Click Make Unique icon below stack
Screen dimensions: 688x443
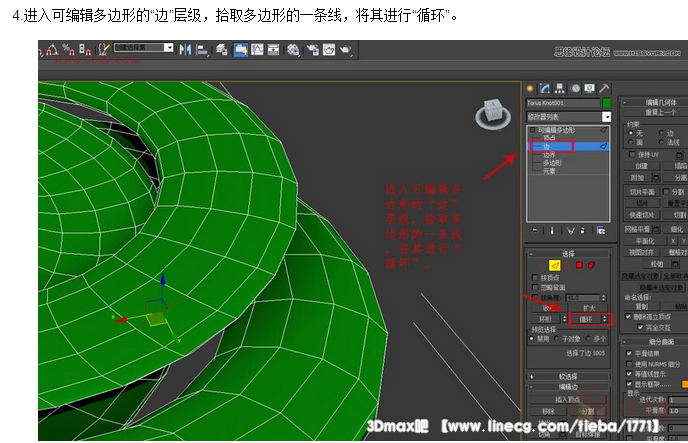[570, 230]
